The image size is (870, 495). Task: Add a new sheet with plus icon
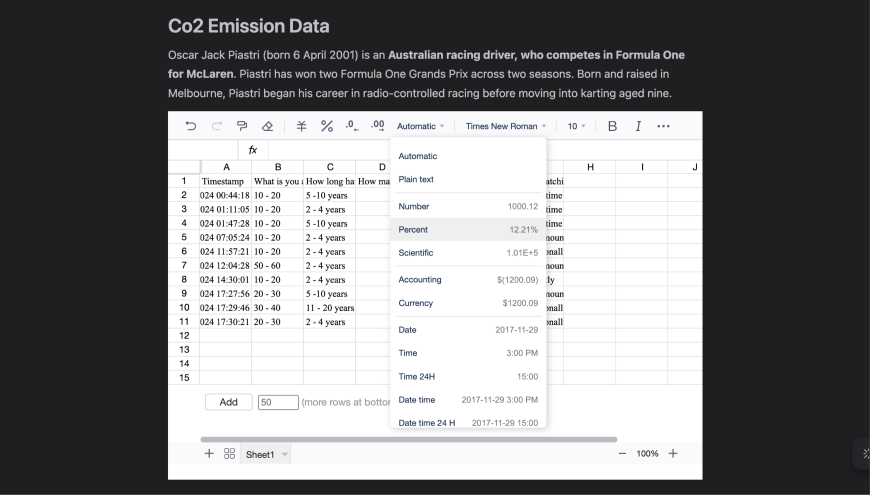209,454
